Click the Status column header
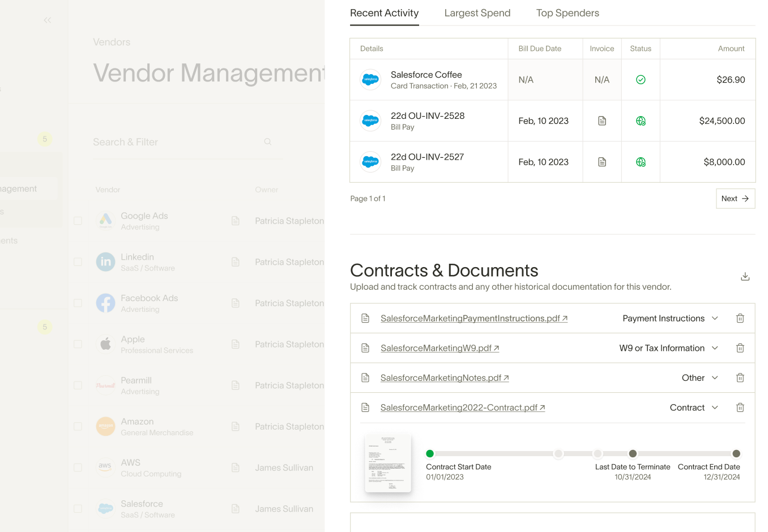768x532 pixels. tap(641, 49)
